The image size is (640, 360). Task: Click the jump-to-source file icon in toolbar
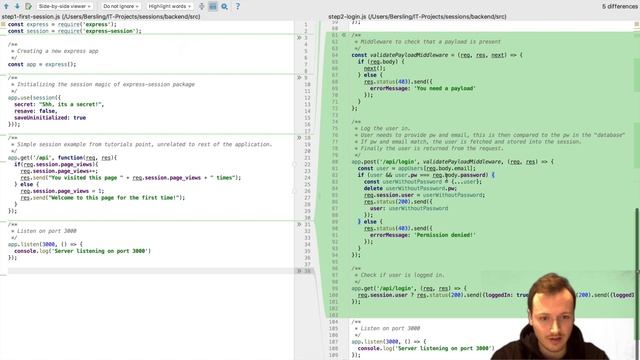28,6
